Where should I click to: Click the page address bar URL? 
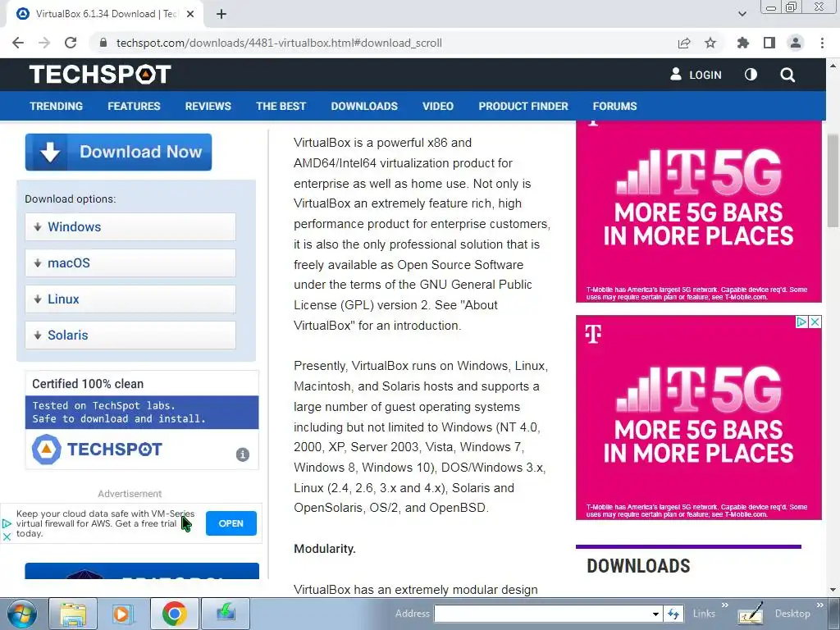(279, 43)
